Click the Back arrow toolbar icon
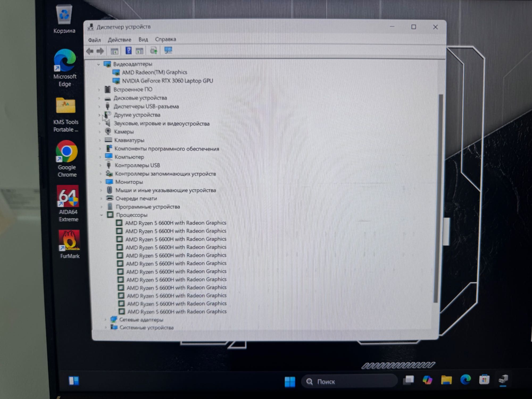Viewport: 532px width, 399px height. coord(90,51)
